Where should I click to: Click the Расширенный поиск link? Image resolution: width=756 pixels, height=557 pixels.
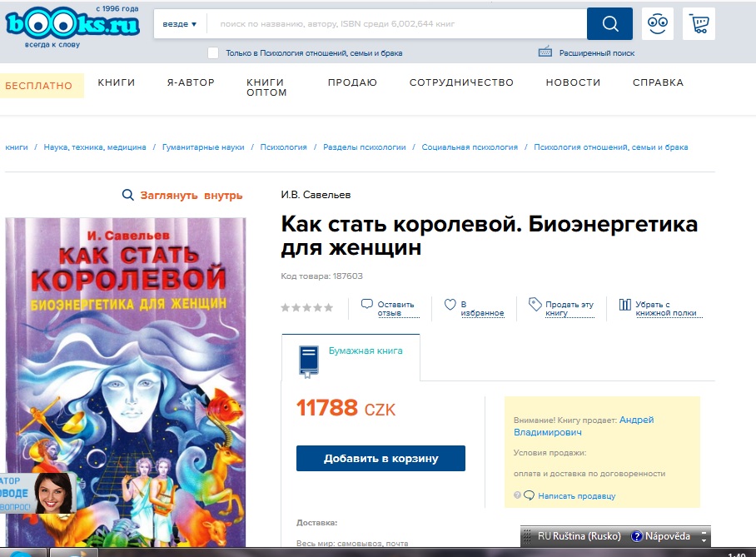click(597, 53)
